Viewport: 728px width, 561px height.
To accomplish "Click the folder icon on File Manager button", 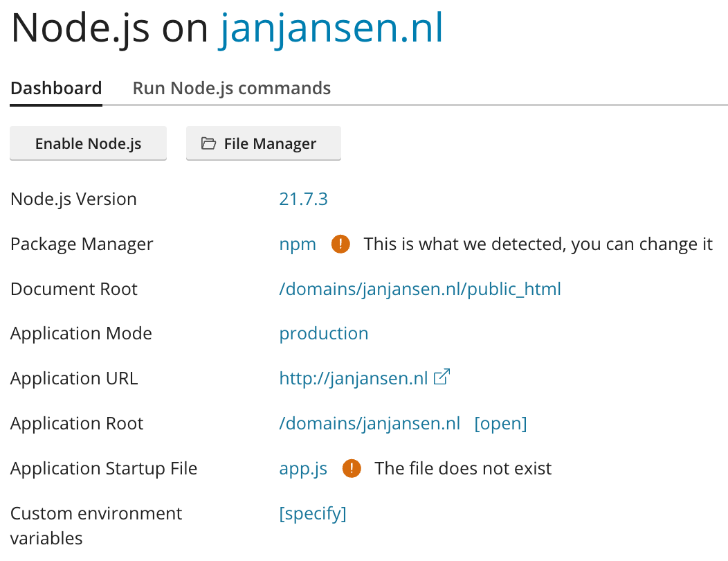I will [208, 143].
